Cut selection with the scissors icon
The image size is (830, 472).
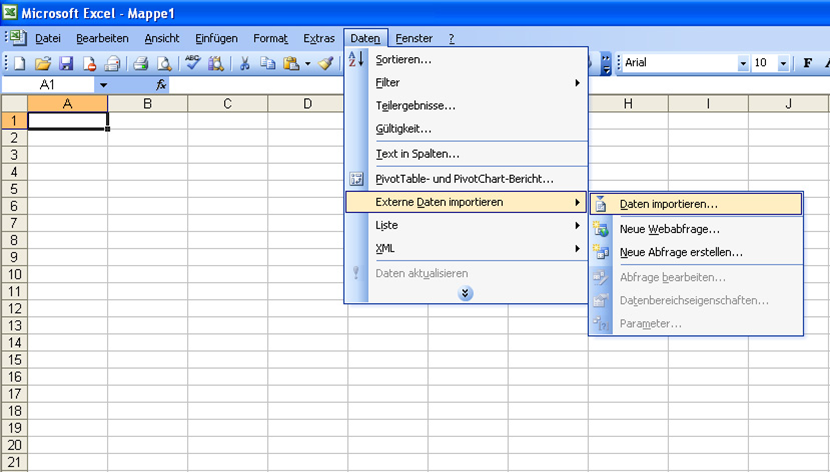[x=244, y=63]
